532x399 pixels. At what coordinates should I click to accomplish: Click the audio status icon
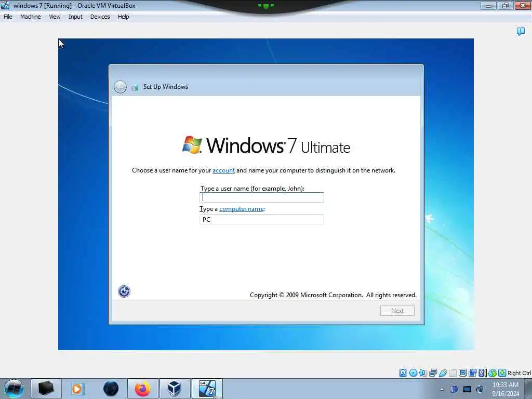(x=423, y=373)
